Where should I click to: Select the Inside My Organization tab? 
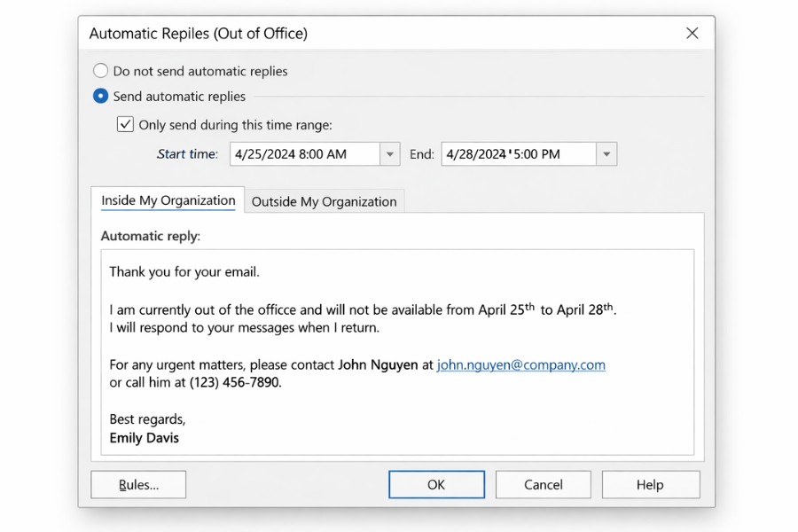click(x=168, y=200)
